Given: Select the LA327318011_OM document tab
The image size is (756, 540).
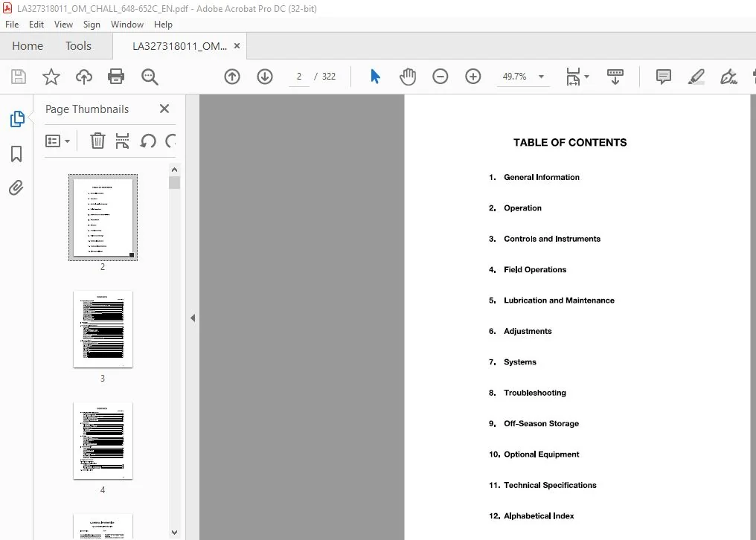Looking at the screenshot, I should [179, 46].
